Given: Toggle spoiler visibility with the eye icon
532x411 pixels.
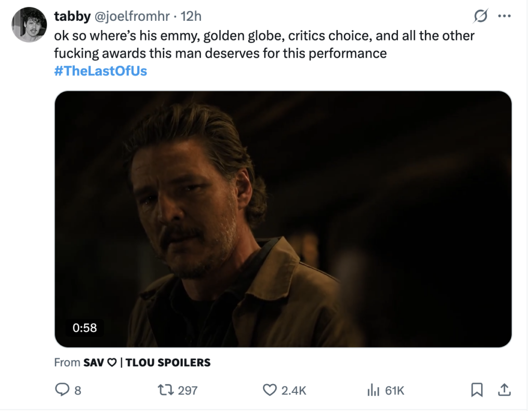Looking at the screenshot, I should point(479,17).
